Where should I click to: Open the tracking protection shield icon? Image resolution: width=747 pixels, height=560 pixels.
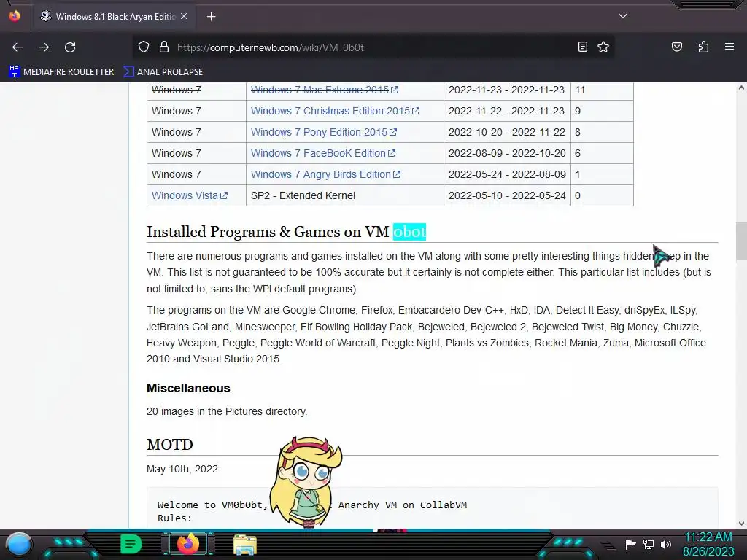144,47
